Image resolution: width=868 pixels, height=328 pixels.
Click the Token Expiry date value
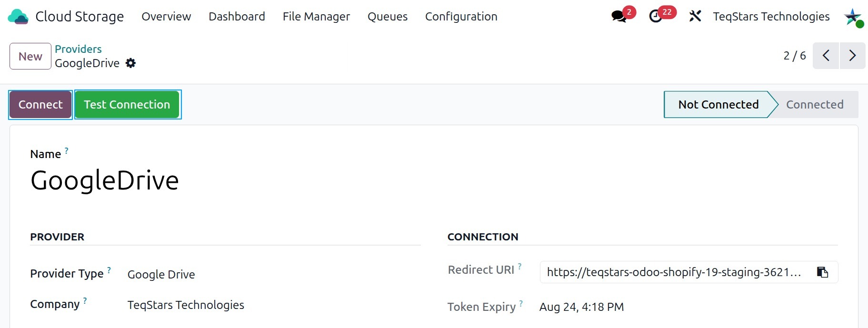pyautogui.click(x=581, y=307)
